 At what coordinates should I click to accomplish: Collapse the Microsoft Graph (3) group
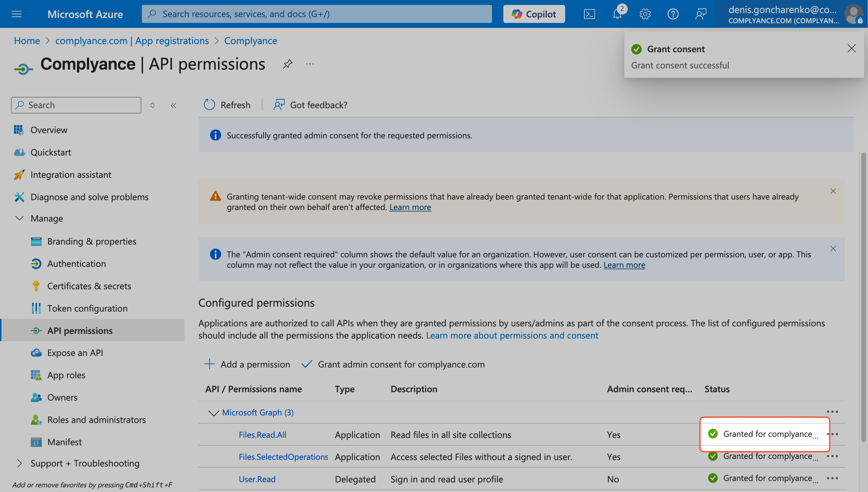(x=214, y=413)
